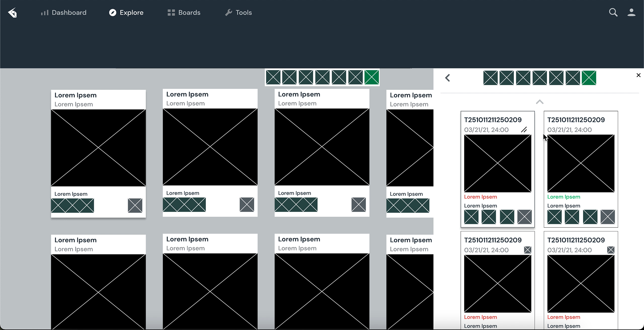Screen dimensions: 644x330
Task: Click gray icon on green-label side card
Action: click(608, 217)
